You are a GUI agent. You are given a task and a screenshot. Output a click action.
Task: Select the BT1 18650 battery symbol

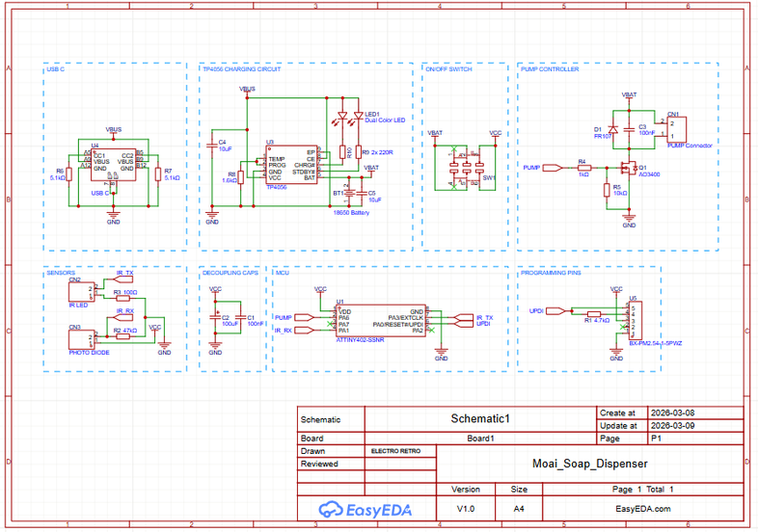[349, 193]
